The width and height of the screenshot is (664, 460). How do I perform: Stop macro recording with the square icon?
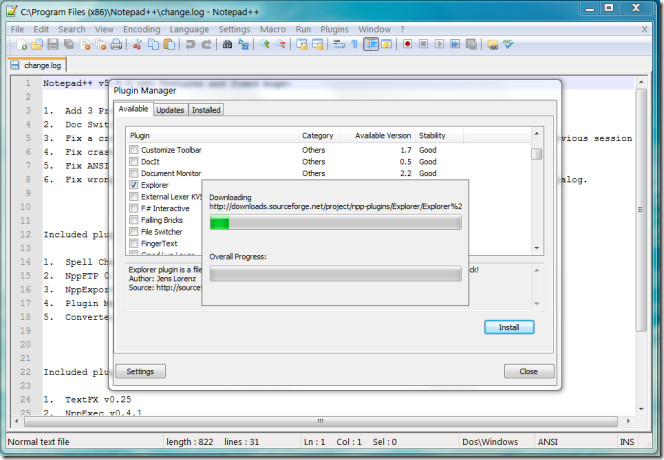tap(423, 44)
